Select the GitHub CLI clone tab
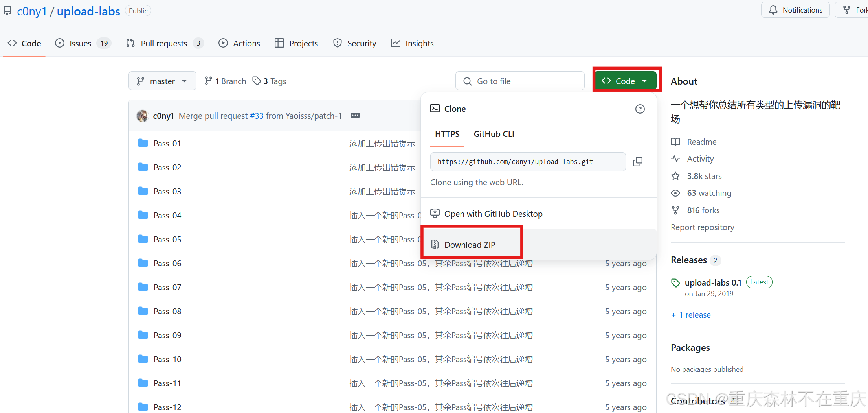Viewport: 868px width, 413px height. (494, 134)
